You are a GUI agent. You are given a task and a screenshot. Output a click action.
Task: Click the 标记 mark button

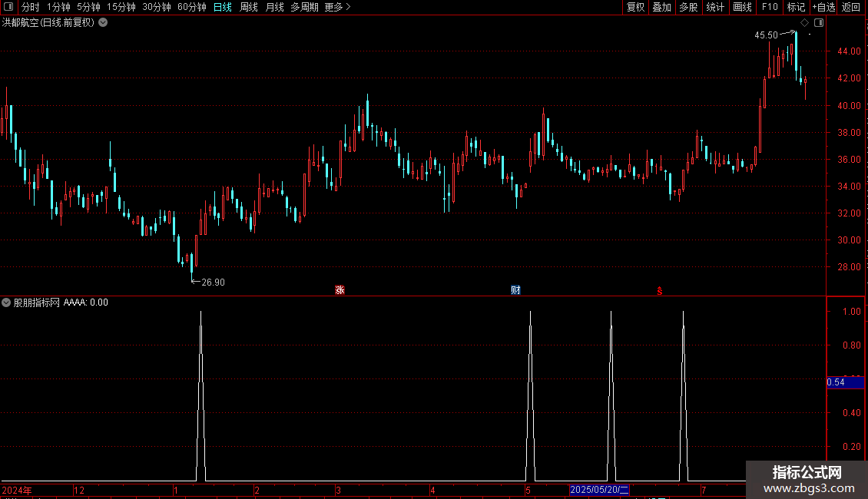point(796,7)
